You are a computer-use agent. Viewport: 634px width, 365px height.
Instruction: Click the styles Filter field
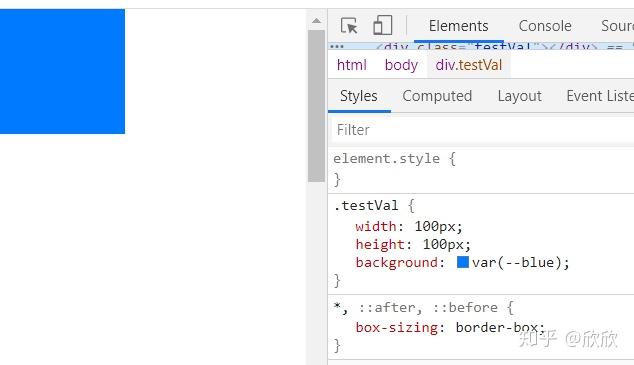click(483, 130)
